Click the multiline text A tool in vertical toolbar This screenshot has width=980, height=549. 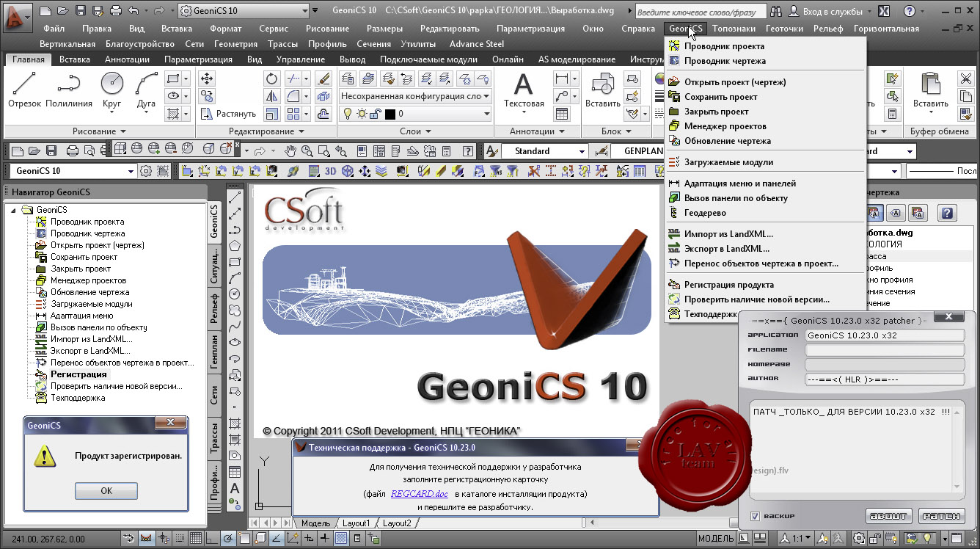(x=235, y=489)
